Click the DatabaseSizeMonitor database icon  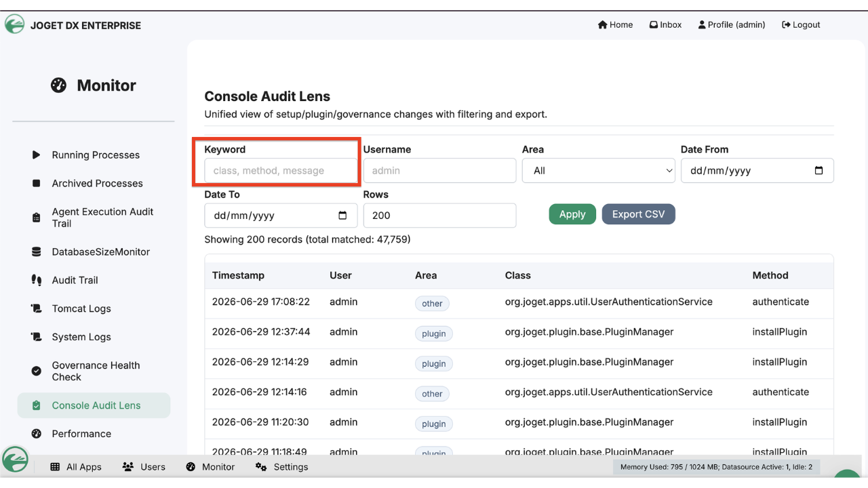pos(36,252)
